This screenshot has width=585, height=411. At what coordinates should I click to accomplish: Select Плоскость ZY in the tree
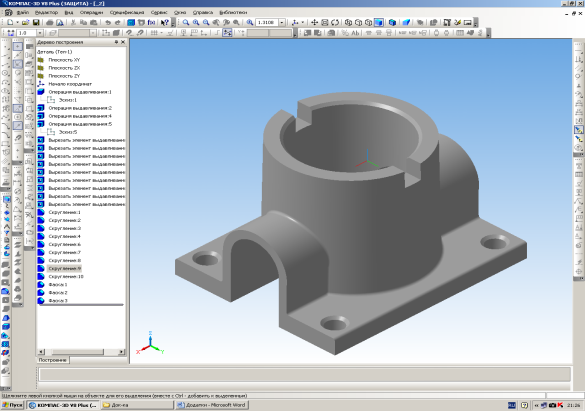click(64, 76)
